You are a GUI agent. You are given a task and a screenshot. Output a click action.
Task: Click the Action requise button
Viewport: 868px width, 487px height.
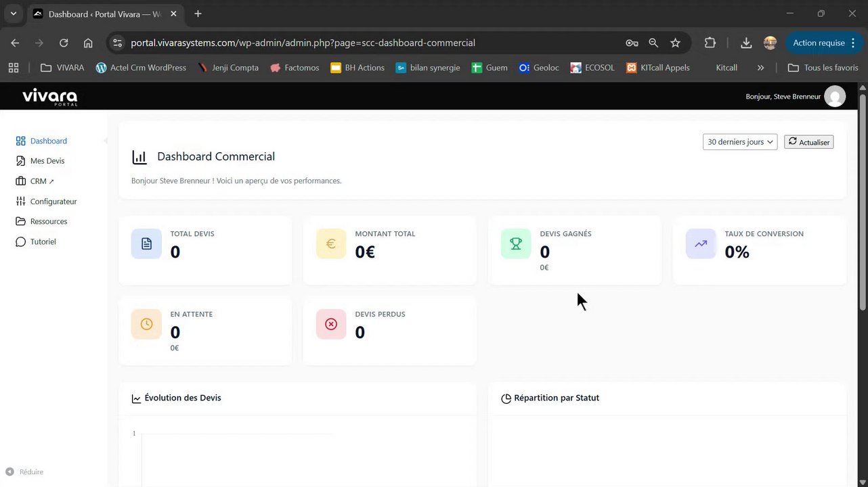(x=819, y=43)
